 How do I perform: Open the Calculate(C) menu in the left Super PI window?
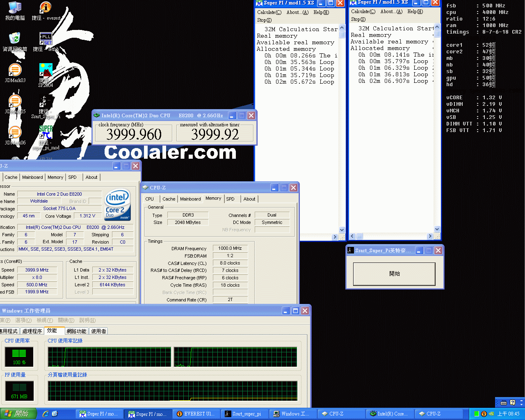tap(269, 12)
